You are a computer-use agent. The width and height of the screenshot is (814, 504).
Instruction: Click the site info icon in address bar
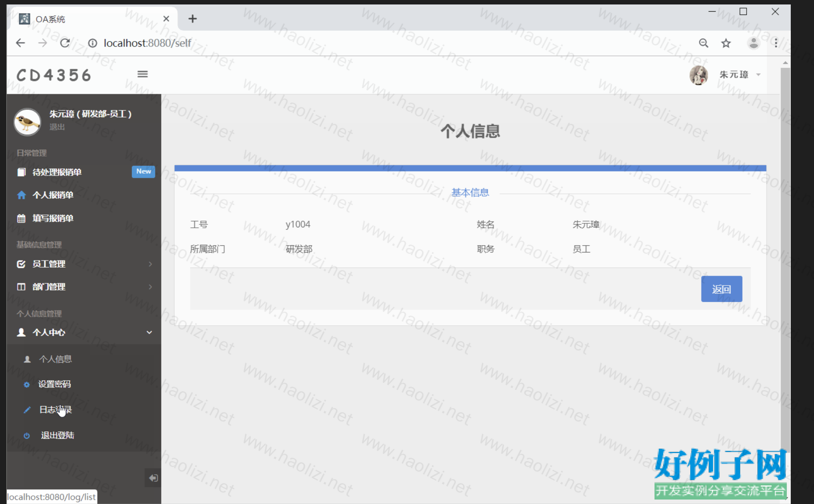(x=92, y=43)
